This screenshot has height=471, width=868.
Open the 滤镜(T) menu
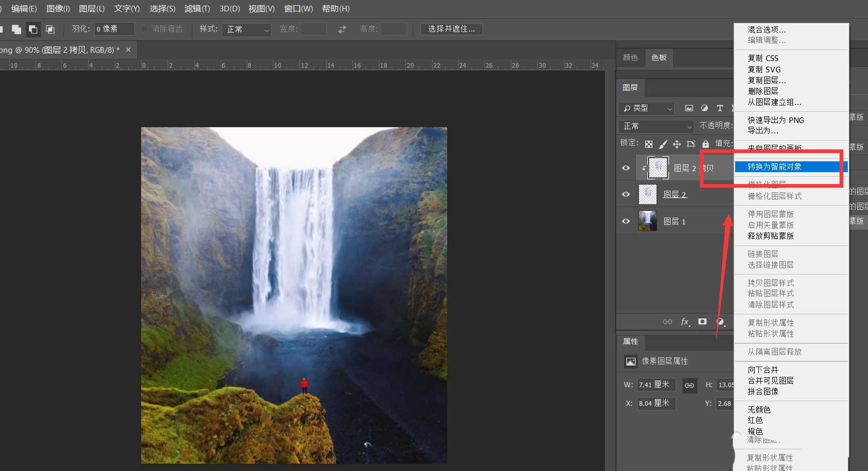(x=197, y=9)
